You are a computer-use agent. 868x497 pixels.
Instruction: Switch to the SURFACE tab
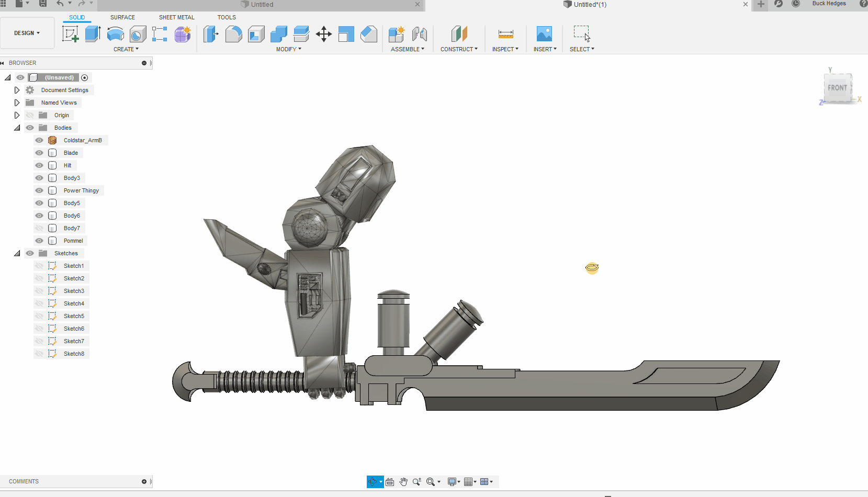tap(122, 17)
